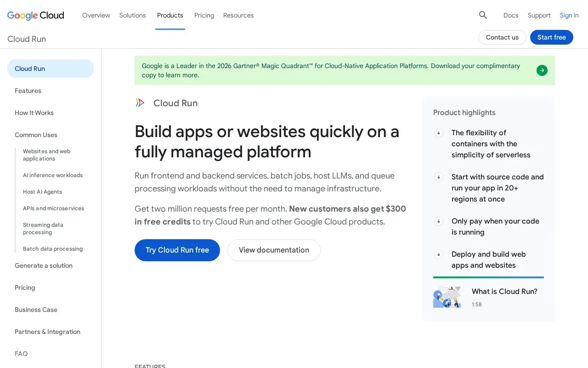The width and height of the screenshot is (588, 368).
Task: Go to 'Generate a solution' in sidebar
Action: coord(44,265)
